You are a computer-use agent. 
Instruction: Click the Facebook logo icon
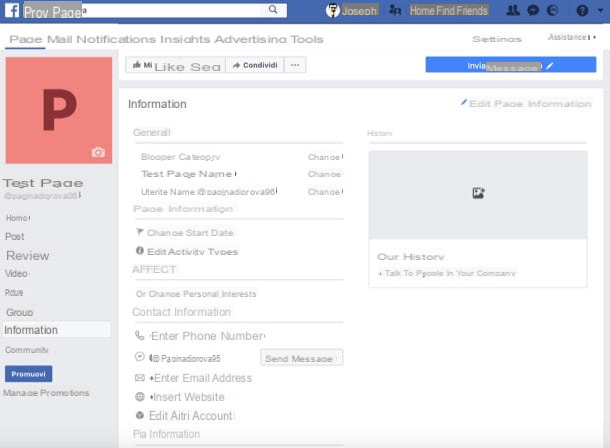(12, 10)
